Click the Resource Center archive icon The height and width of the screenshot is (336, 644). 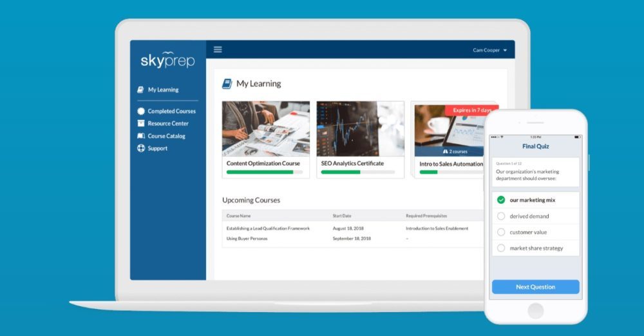point(141,123)
